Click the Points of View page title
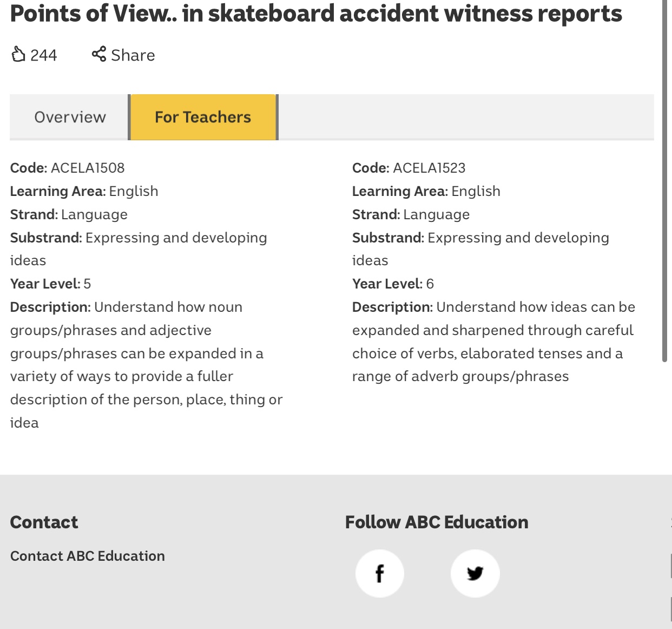The width and height of the screenshot is (672, 629). (316, 14)
